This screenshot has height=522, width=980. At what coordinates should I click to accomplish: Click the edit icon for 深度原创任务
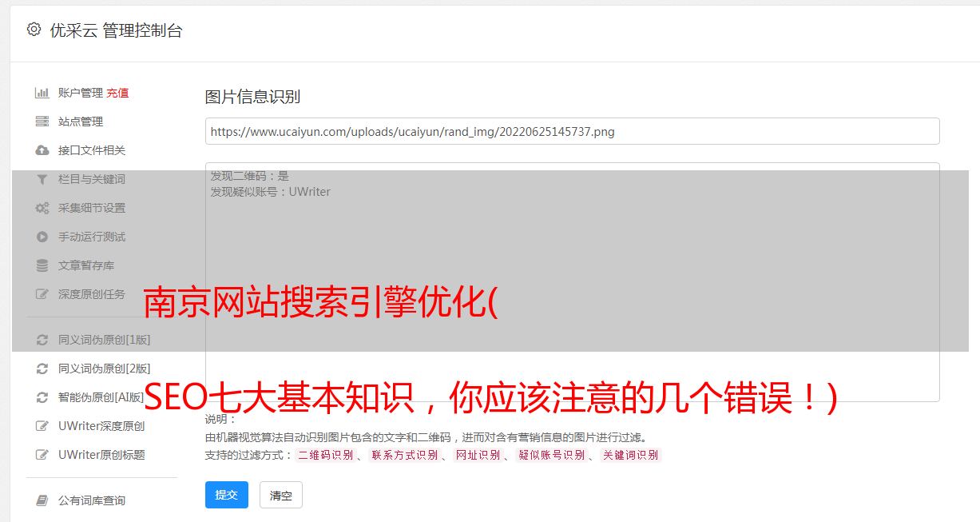(42, 294)
